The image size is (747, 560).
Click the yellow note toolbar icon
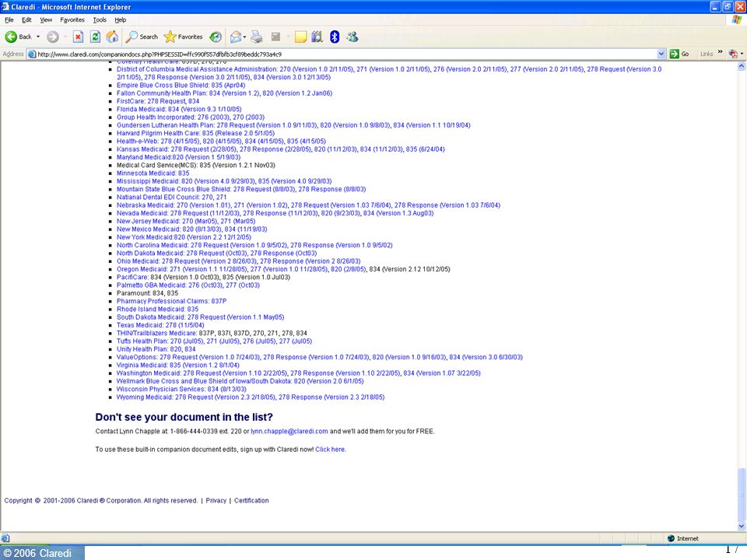(300, 37)
